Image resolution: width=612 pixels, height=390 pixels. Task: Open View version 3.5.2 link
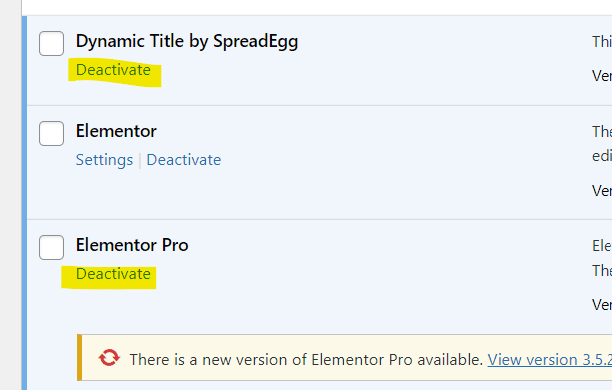[x=550, y=360]
